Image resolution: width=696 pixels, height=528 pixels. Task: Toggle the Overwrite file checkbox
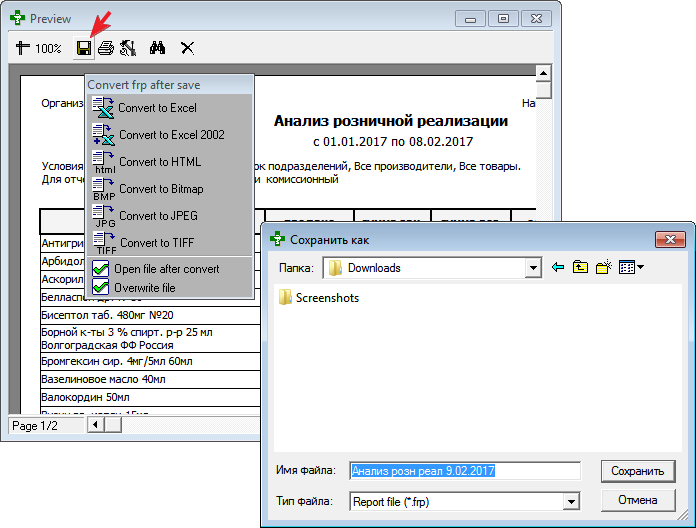[x=100, y=288]
